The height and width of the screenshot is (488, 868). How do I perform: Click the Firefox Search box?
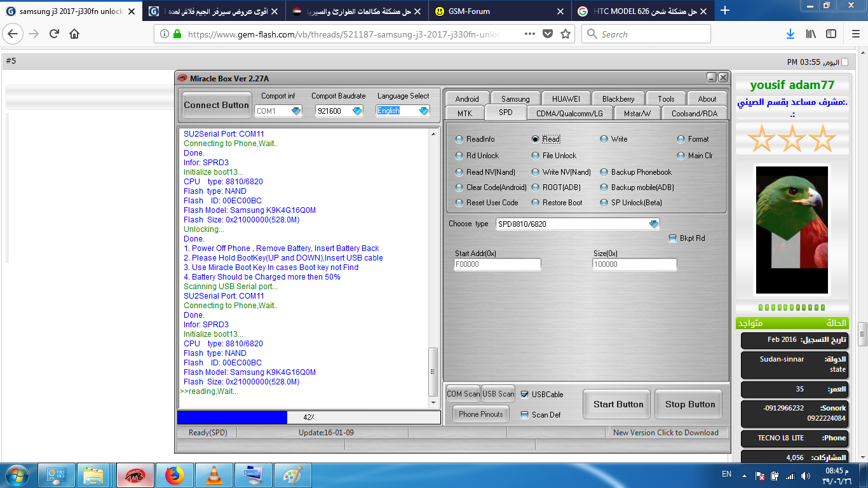click(646, 34)
